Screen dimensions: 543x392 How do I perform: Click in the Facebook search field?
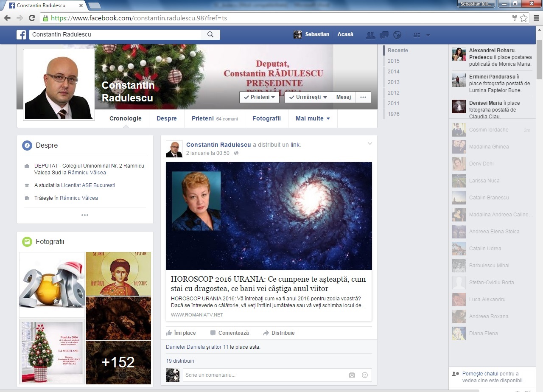click(x=115, y=34)
